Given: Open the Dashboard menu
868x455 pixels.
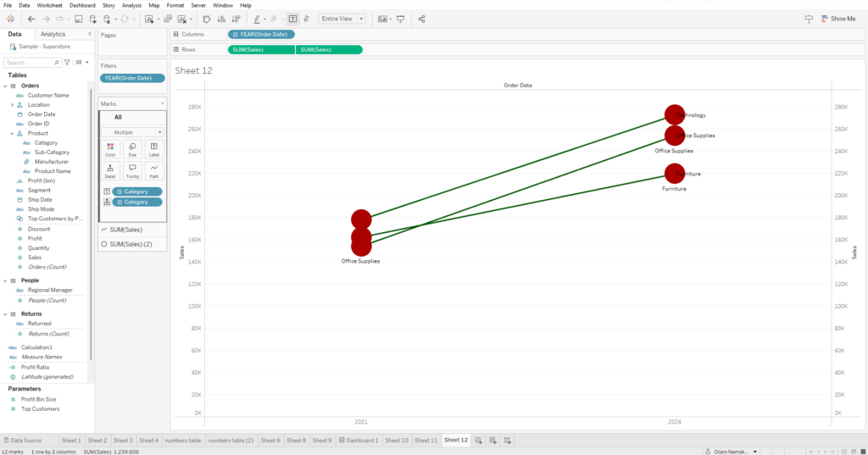Looking at the screenshot, I should coord(82,5).
